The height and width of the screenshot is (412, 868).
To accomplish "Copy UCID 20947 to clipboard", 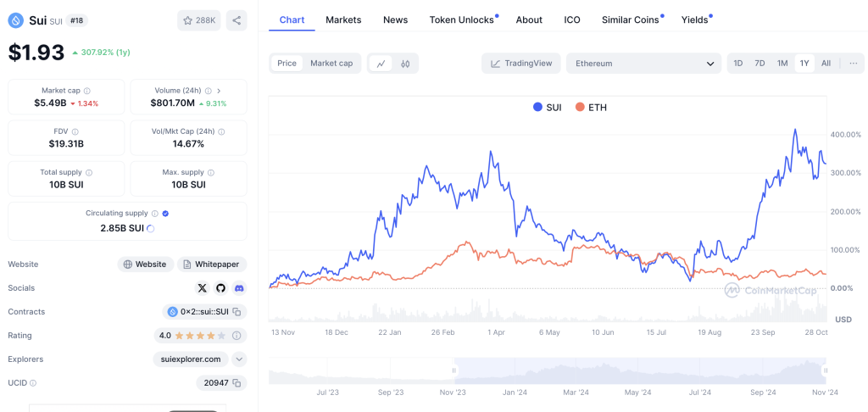I will 236,382.
